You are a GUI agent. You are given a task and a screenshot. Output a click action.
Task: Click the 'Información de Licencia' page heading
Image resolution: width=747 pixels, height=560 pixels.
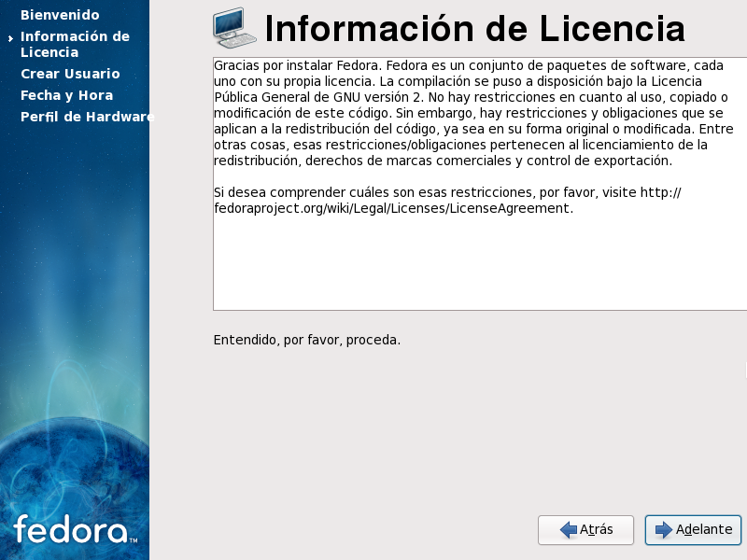click(x=474, y=29)
